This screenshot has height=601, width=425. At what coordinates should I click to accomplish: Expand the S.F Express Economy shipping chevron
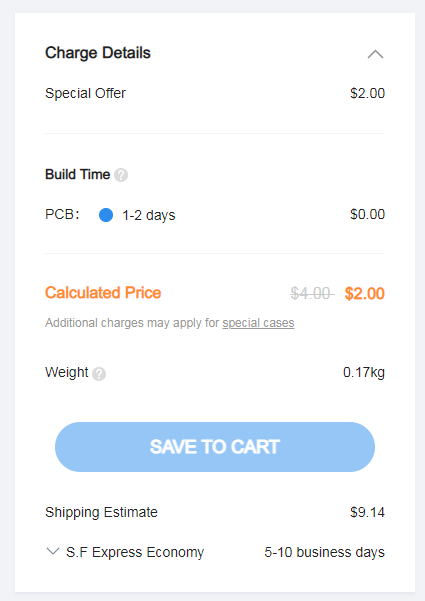(53, 552)
